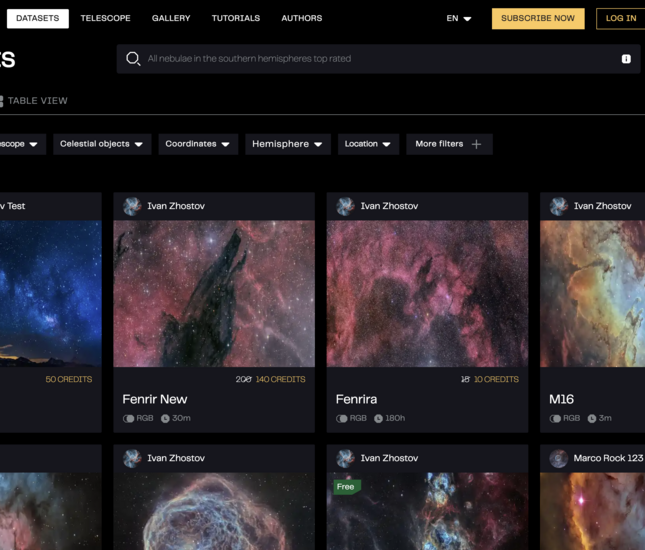The image size is (645, 550).
Task: Open the Authors page
Action: pos(302,19)
